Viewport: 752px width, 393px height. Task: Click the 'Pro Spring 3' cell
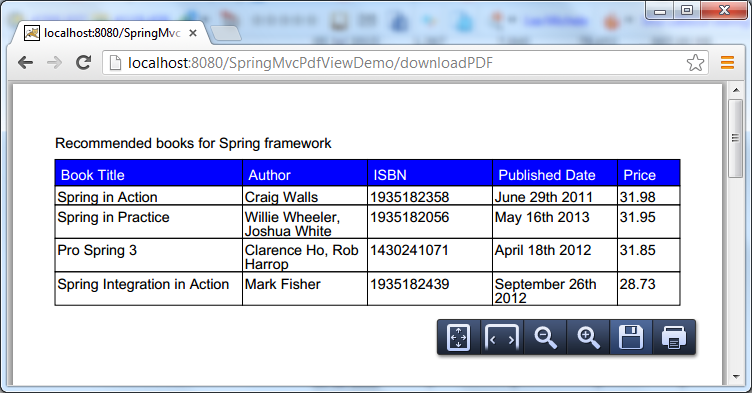149,256
